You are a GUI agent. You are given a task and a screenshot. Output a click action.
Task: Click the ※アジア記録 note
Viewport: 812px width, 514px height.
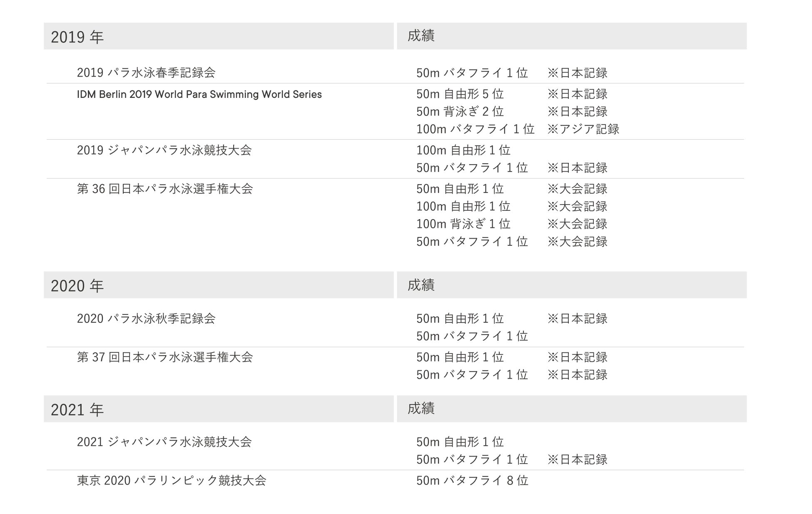coord(583,129)
